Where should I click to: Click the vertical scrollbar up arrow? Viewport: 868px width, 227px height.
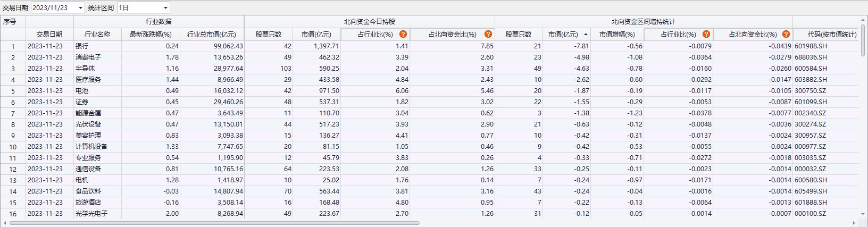[863, 20]
